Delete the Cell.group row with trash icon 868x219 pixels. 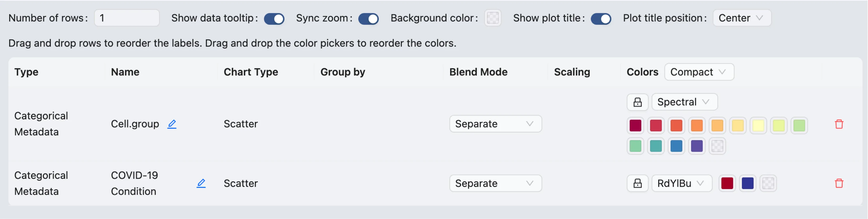839,124
